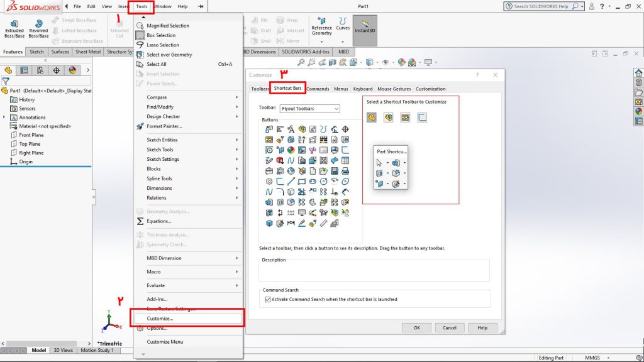Open the Sheet Metal CommandManager tab
This screenshot has width=644, height=362.
point(88,52)
